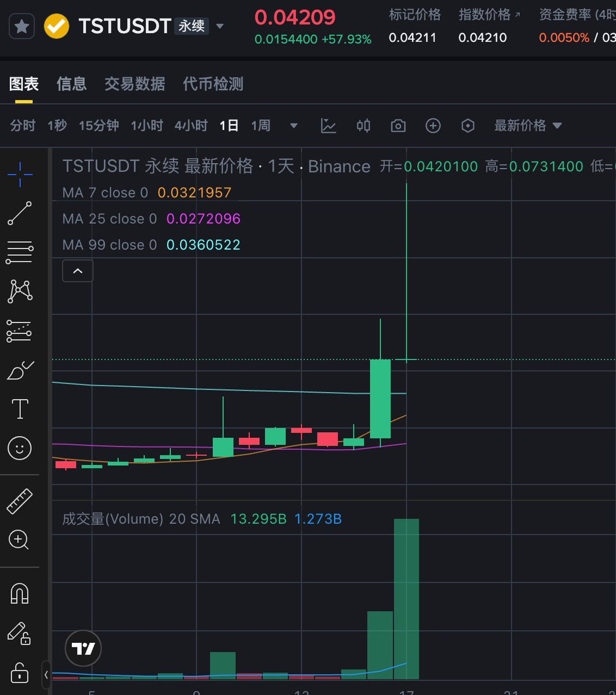Image resolution: width=616 pixels, height=695 pixels.
Task: Click the 0.04209 last price value
Action: [295, 17]
